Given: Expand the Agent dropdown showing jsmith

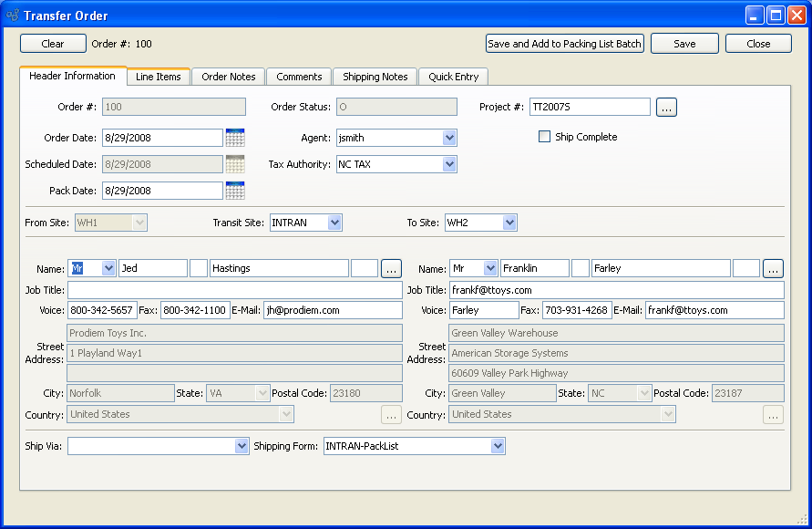Looking at the screenshot, I should point(448,138).
